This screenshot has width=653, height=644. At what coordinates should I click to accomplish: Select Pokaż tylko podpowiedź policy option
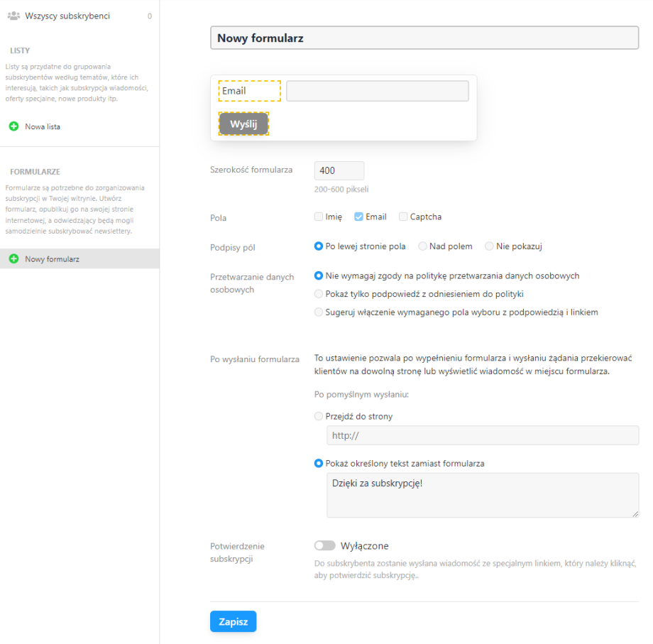(319, 294)
